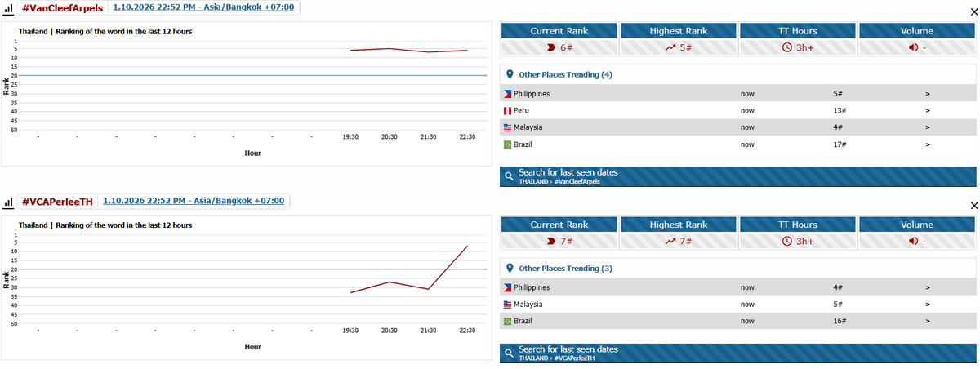Click the 13# rank for Peru
980x369 pixels.
(840, 110)
